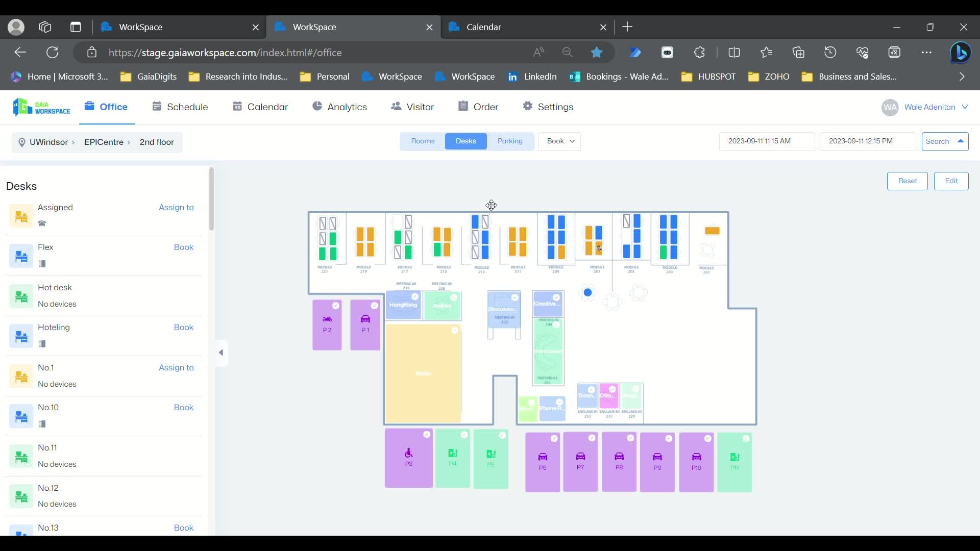
Task: Select the Analytics pie chart icon
Action: [x=317, y=107]
